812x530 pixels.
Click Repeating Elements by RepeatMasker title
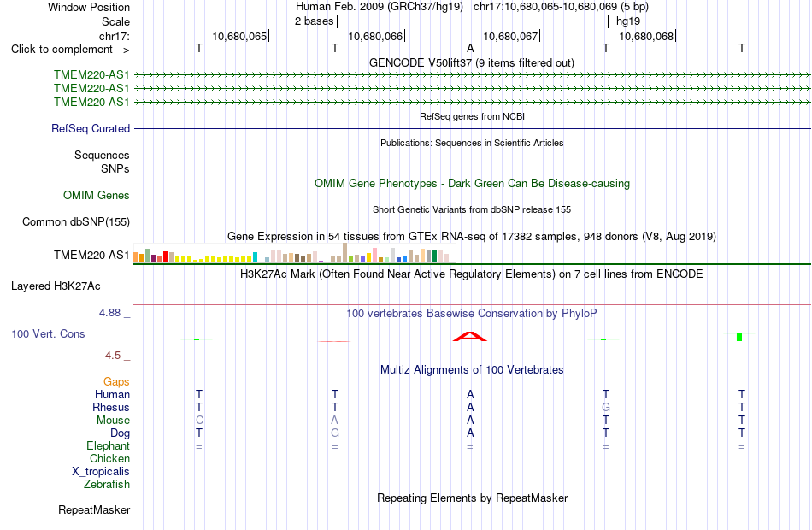point(472,498)
